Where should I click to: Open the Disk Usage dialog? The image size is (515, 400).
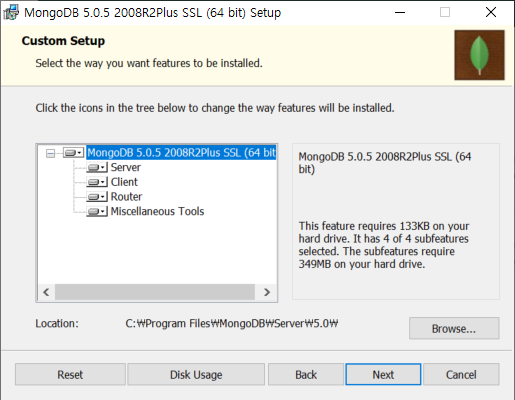pyautogui.click(x=196, y=374)
